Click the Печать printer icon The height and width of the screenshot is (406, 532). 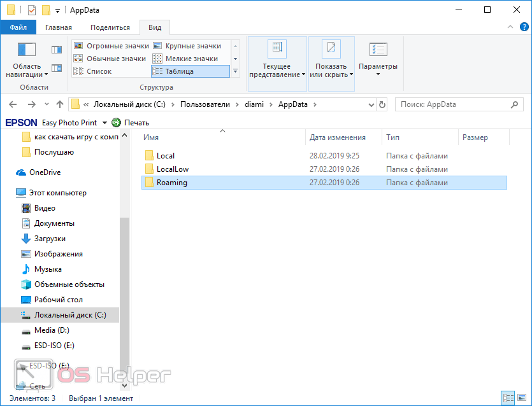(x=116, y=123)
